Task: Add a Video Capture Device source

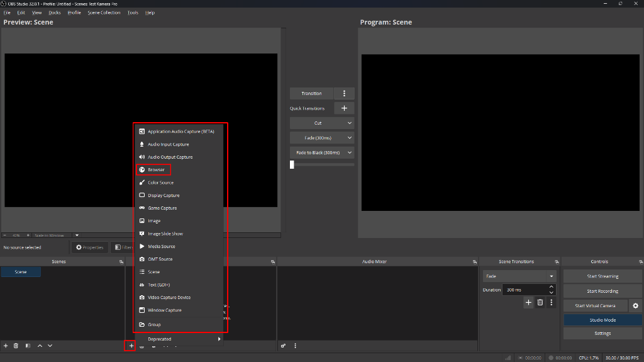Action: tap(179, 297)
